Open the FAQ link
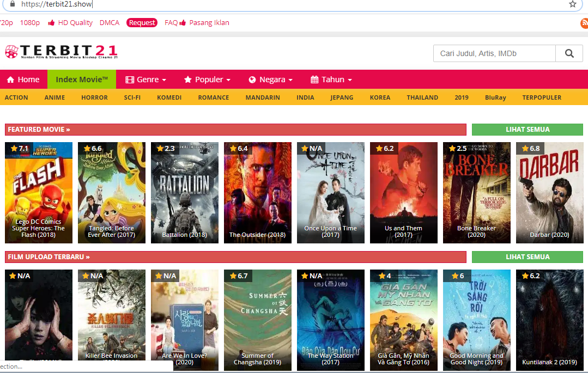The height and width of the screenshot is (373, 588). click(x=171, y=23)
